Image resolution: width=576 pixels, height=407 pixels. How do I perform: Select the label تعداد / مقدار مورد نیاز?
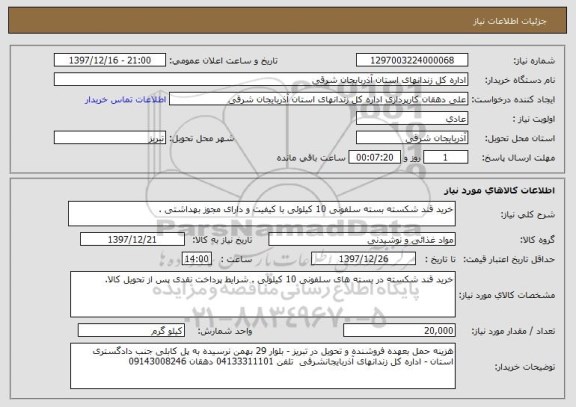coord(513,331)
